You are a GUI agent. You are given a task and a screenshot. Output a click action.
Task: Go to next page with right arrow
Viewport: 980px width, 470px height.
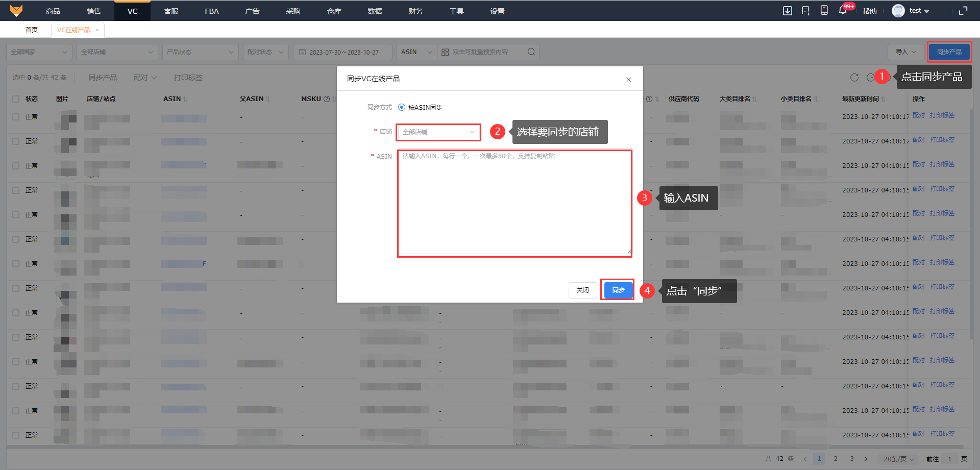[866, 459]
